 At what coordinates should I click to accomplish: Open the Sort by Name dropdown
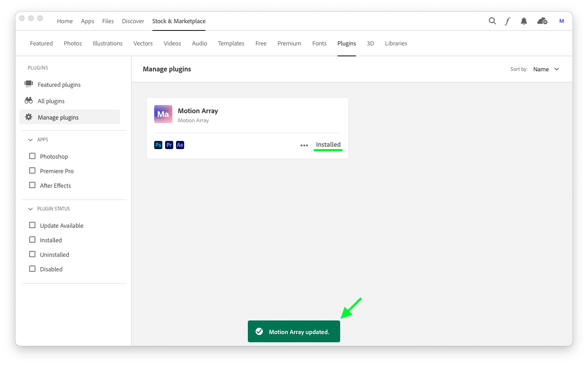(546, 69)
